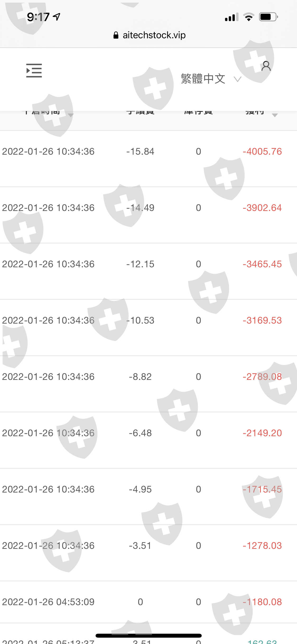297x644 pixels.
Task: Tap the Wi-Fi status icon
Action: [248, 17]
